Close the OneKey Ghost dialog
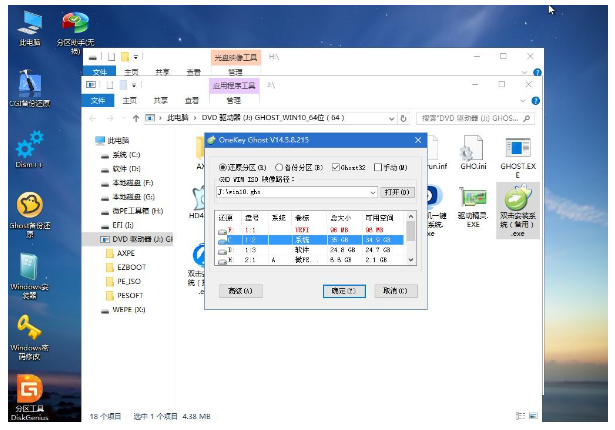 418,140
